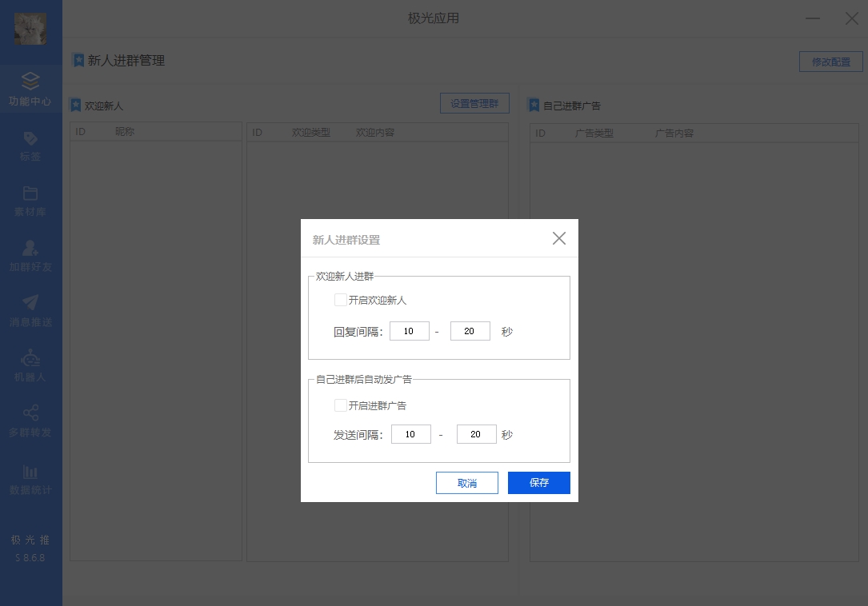The image size is (868, 606).
Task: Open 消息推送 paper plane icon
Action: tap(30, 303)
